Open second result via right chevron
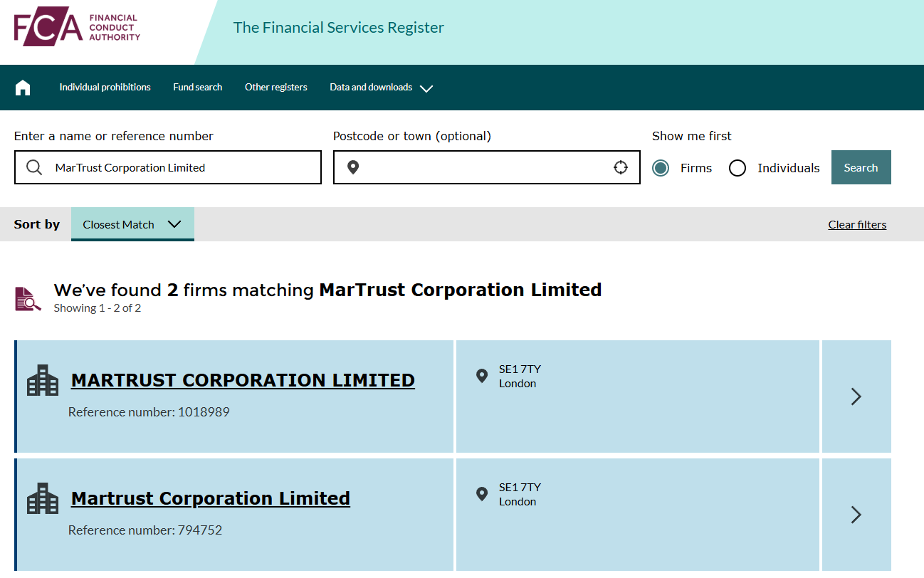Image resolution: width=924 pixels, height=578 pixels. (856, 515)
